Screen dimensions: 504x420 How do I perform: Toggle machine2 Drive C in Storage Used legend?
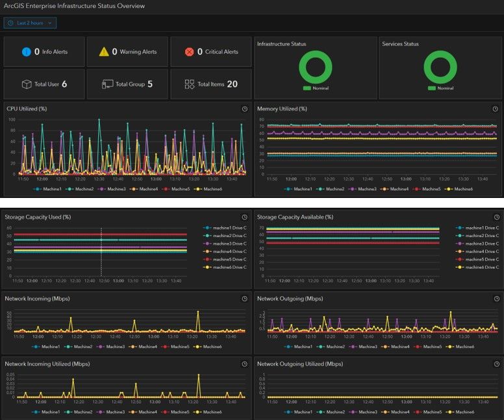click(x=225, y=236)
